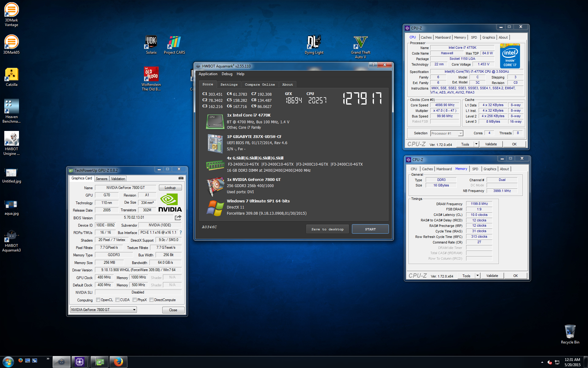Open Mainboard tab in top CPU-Z window

point(443,37)
